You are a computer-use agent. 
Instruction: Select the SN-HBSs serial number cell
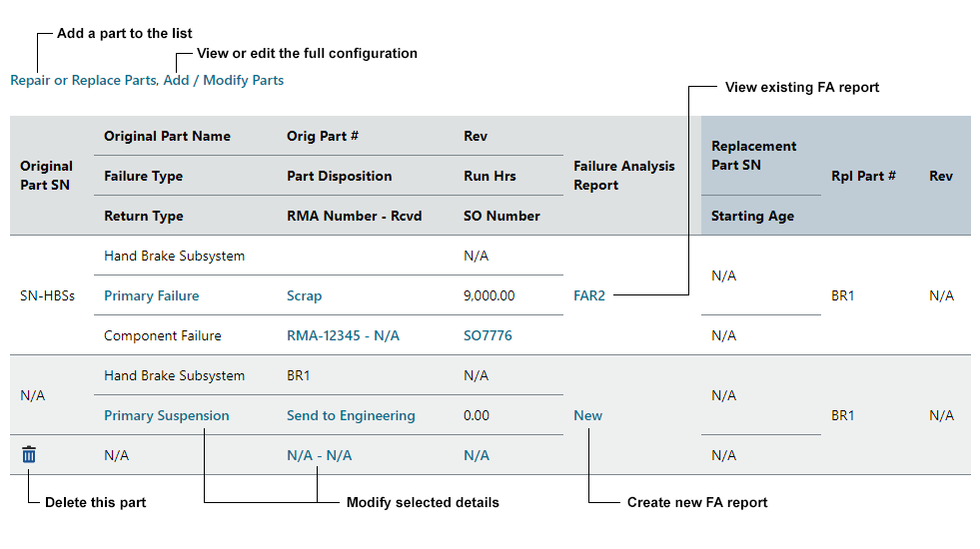[47, 295]
